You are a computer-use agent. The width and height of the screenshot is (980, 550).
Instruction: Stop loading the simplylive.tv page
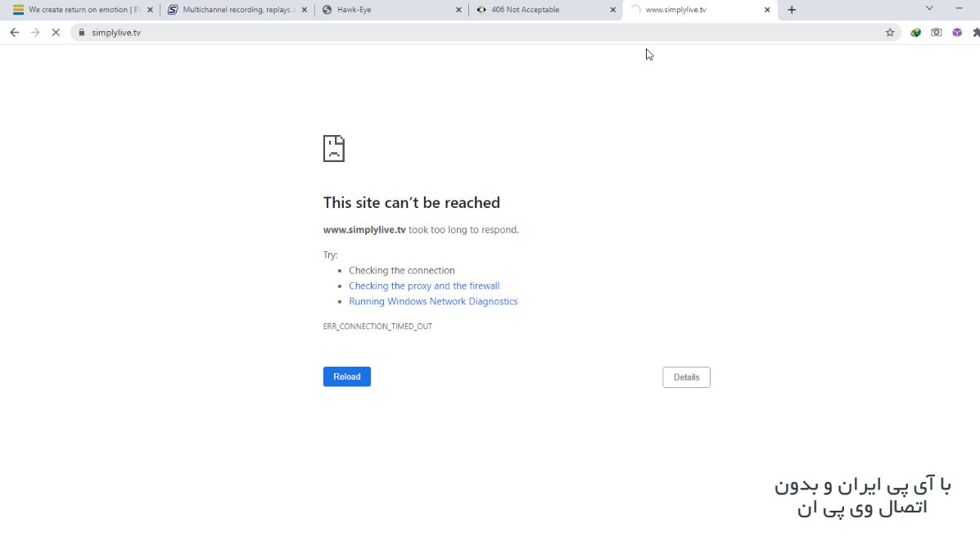[x=56, y=33]
